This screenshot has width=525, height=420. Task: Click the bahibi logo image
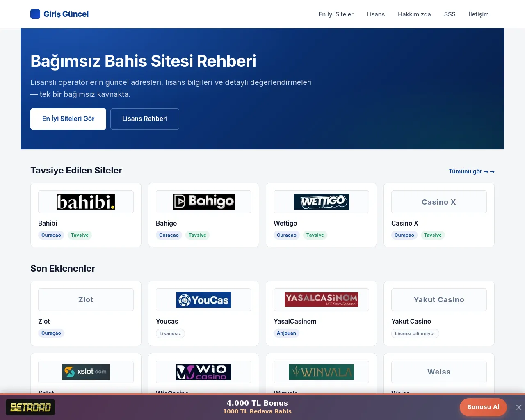coord(86,202)
